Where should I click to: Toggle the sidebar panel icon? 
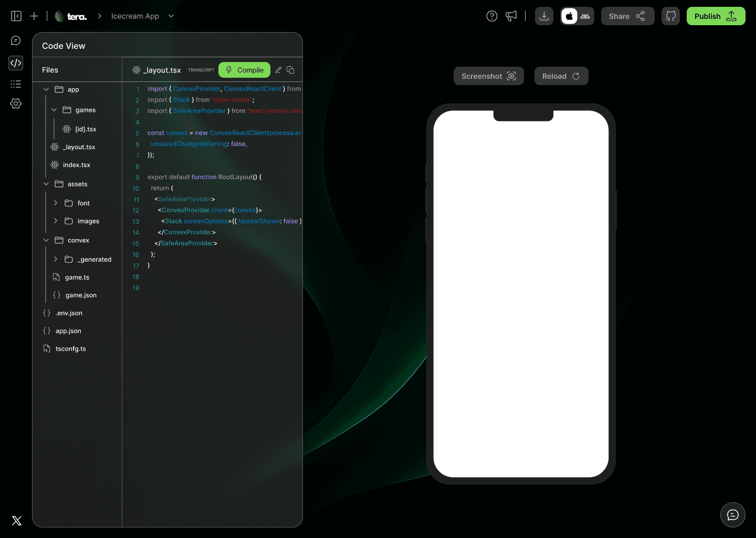click(16, 16)
